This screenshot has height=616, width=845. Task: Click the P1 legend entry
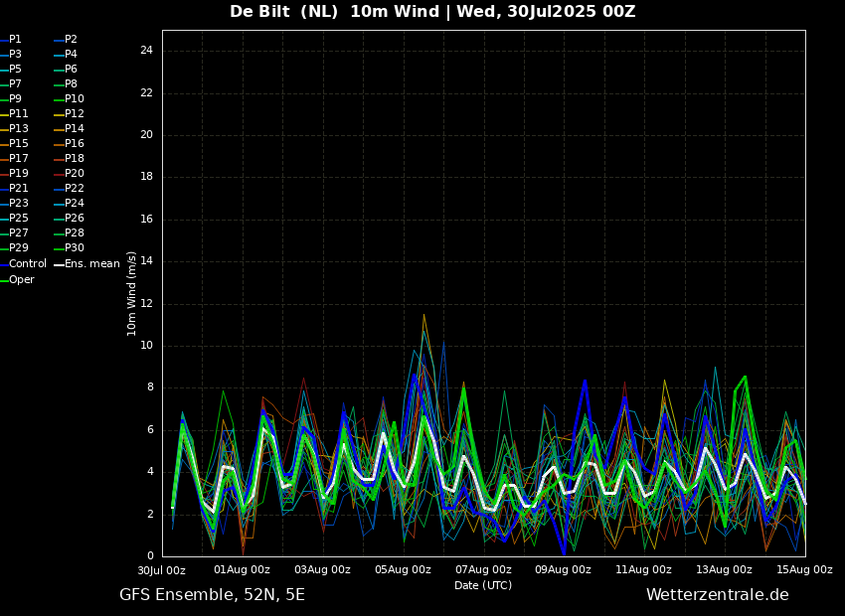[15, 40]
